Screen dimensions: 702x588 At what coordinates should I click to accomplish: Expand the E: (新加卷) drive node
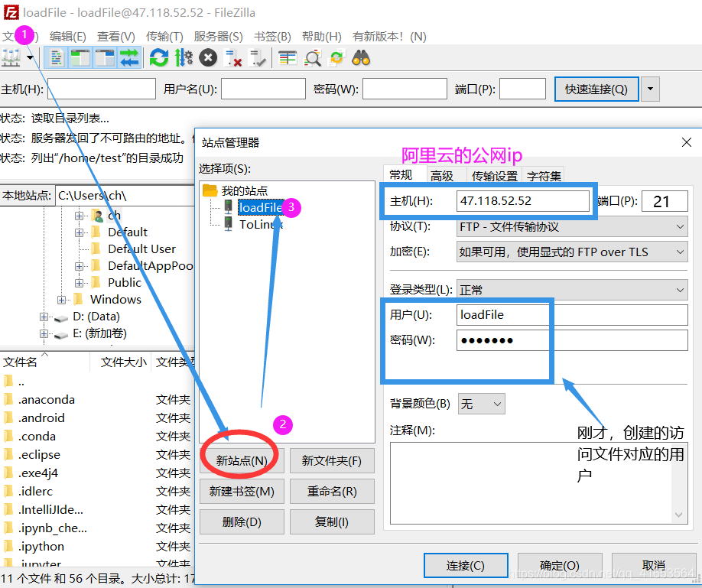point(44,333)
